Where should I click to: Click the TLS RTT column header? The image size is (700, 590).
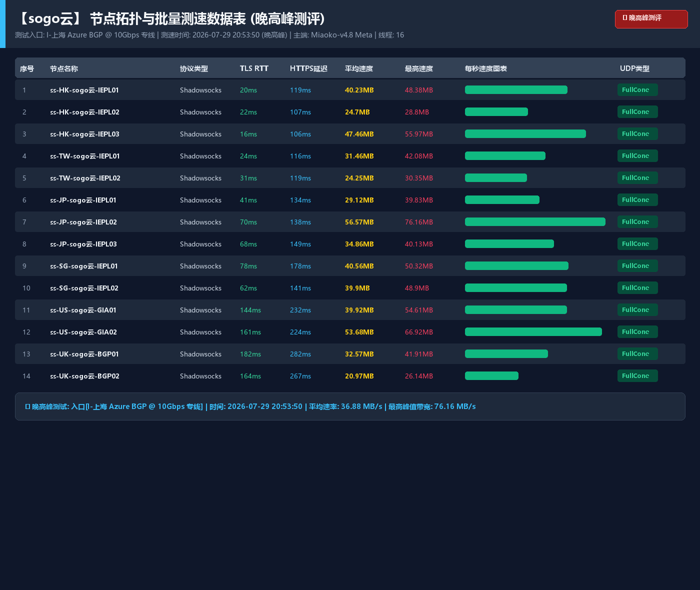tap(254, 68)
